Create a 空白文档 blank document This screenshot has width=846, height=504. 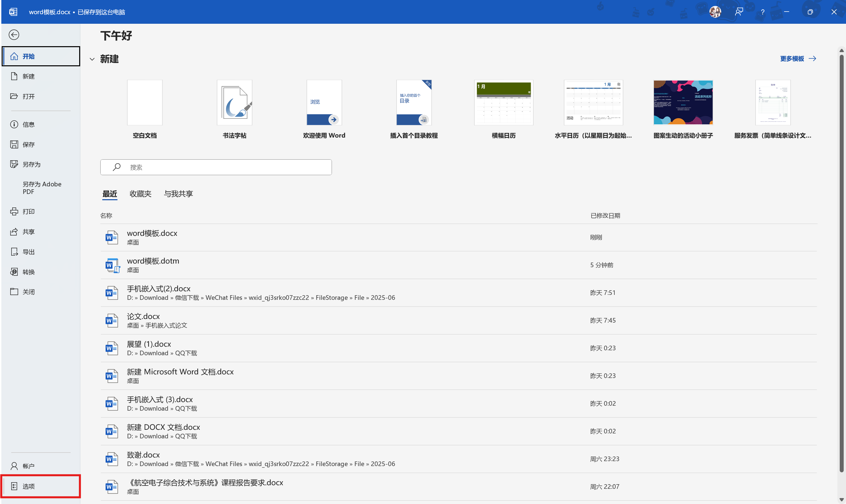point(145,110)
